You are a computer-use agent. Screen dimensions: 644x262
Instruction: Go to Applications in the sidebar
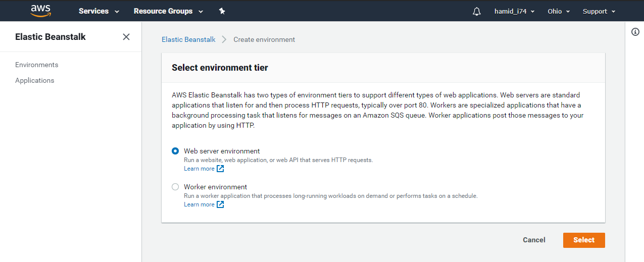(x=35, y=80)
